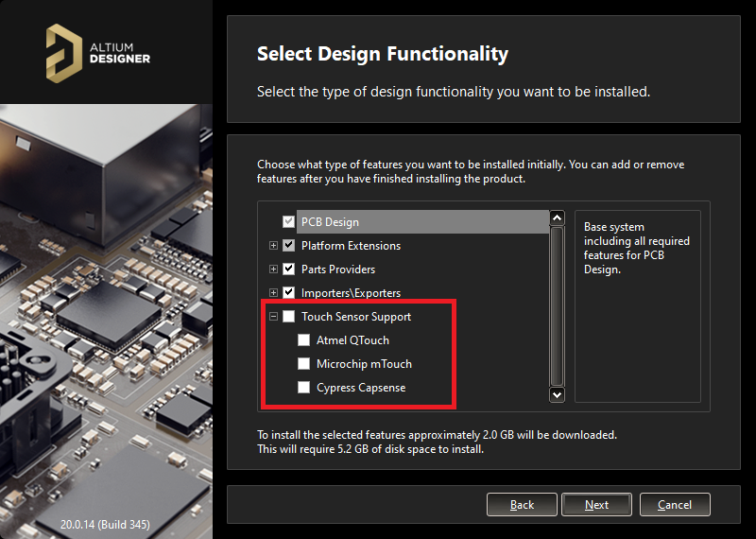Expand the Platform Extensions tree node
756x539 pixels.
274,246
